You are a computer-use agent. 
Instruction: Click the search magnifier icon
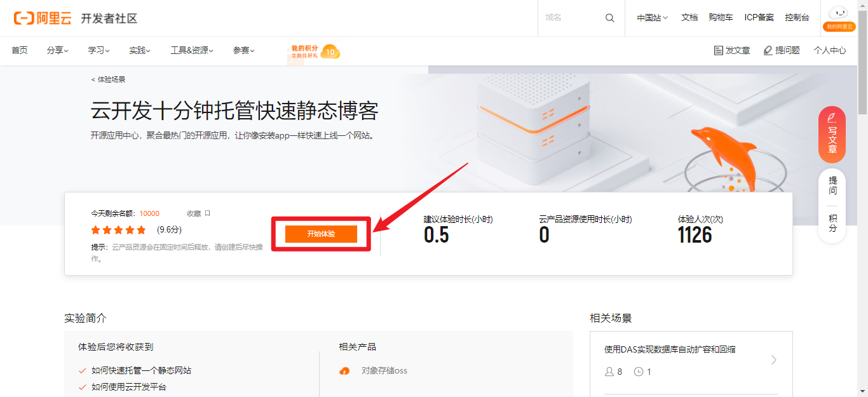610,18
